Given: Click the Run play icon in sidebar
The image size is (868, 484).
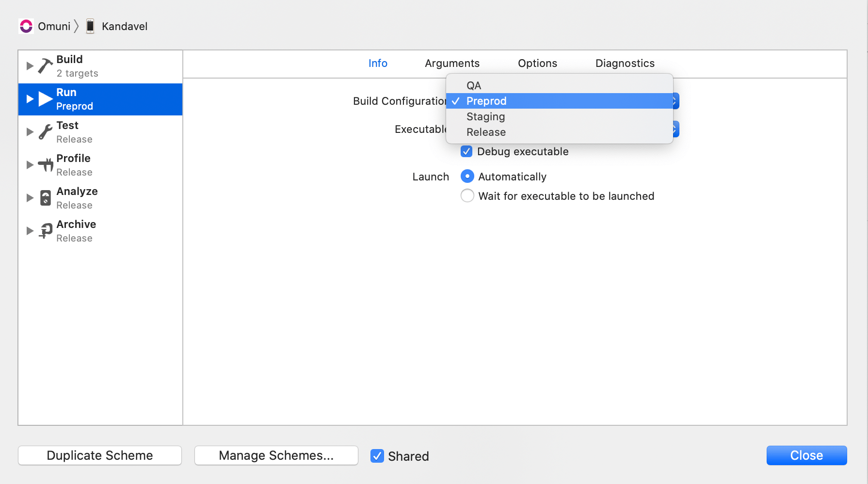Looking at the screenshot, I should click(45, 98).
